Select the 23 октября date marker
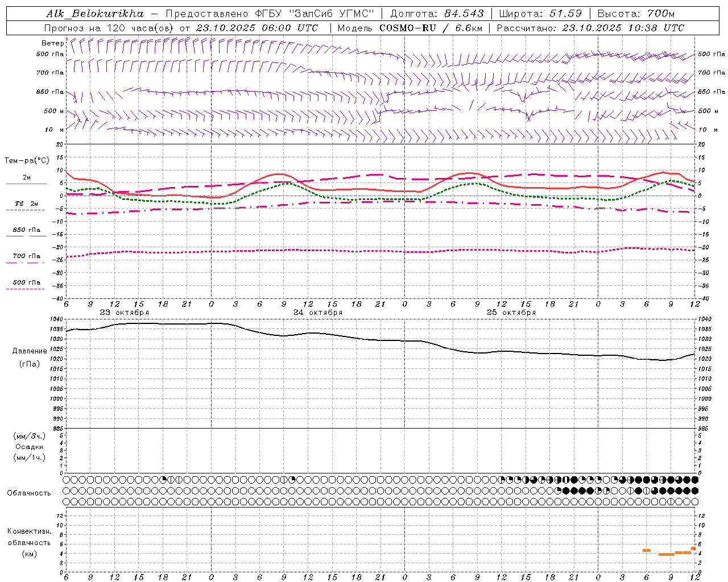The height and width of the screenshot is (582, 728). coord(125,313)
